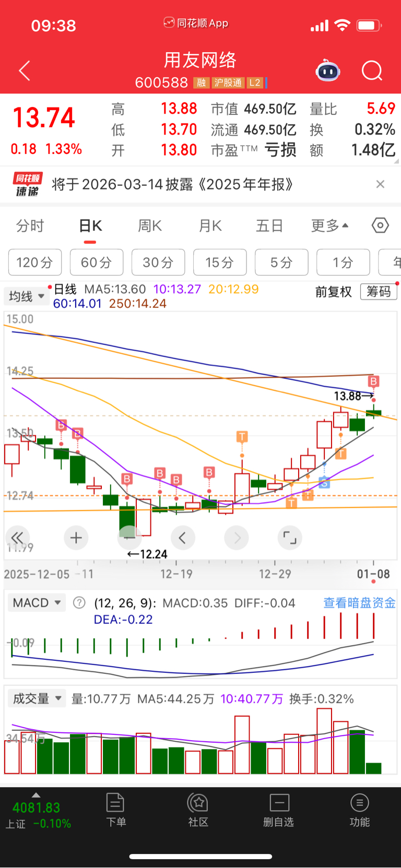Tap the blue S signal marker
Image resolution: width=401 pixels, height=868 pixels.
(x=324, y=483)
